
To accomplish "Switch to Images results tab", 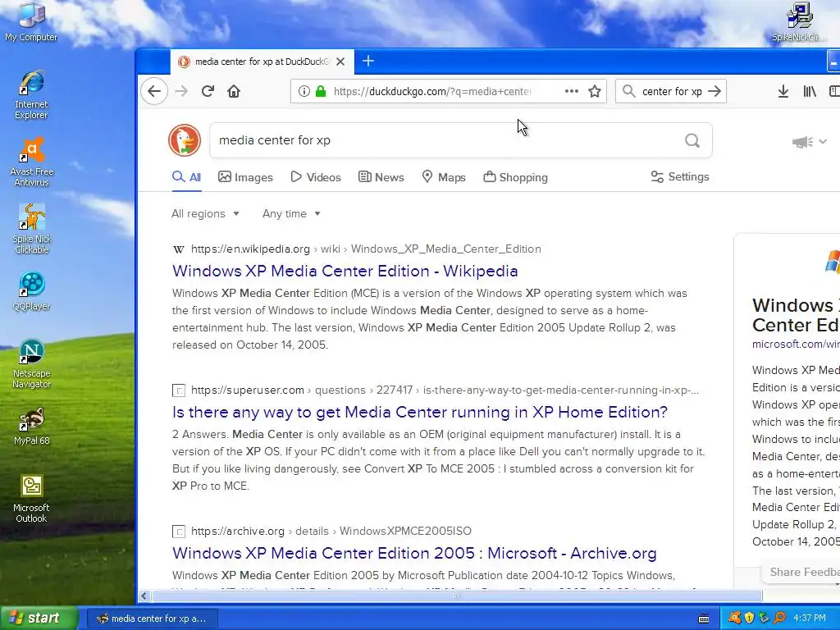I will pyautogui.click(x=245, y=177).
